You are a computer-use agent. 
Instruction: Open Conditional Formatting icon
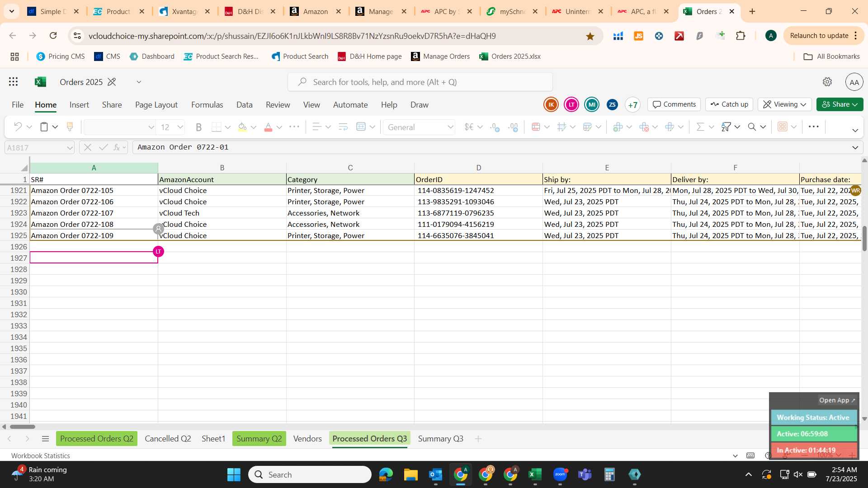point(536,127)
